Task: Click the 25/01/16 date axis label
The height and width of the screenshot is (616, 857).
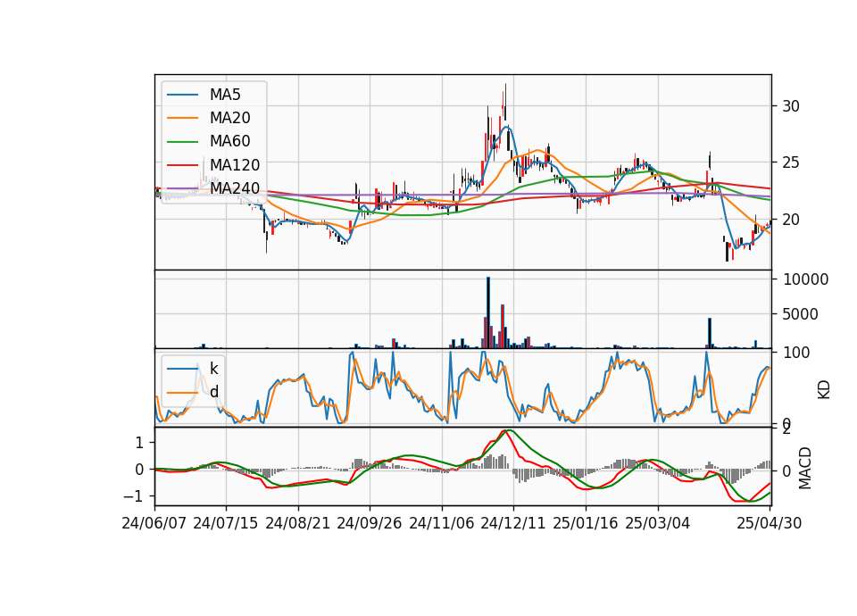Action: tap(586, 523)
